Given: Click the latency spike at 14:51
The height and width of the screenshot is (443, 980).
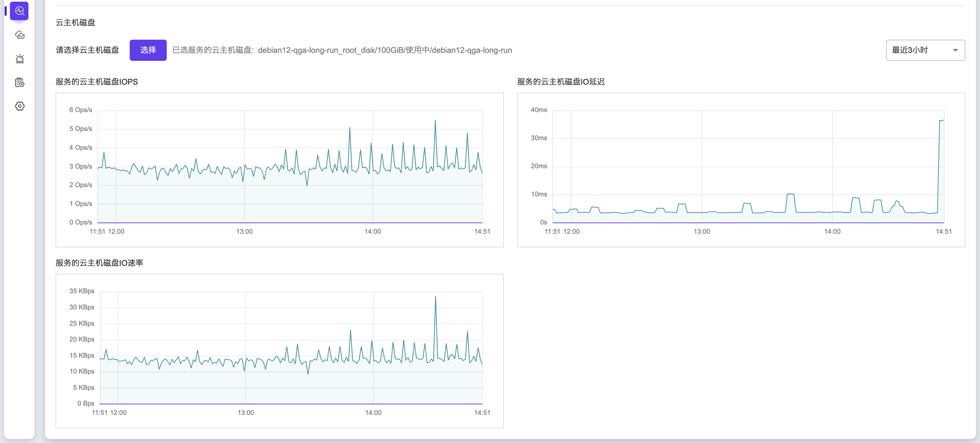Looking at the screenshot, I should click(x=942, y=121).
